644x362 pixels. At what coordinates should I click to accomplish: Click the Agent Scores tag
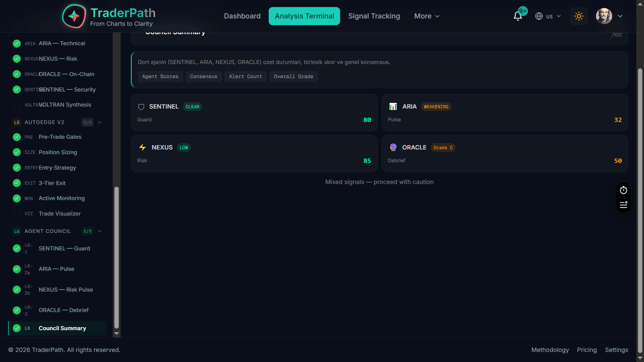(160, 77)
